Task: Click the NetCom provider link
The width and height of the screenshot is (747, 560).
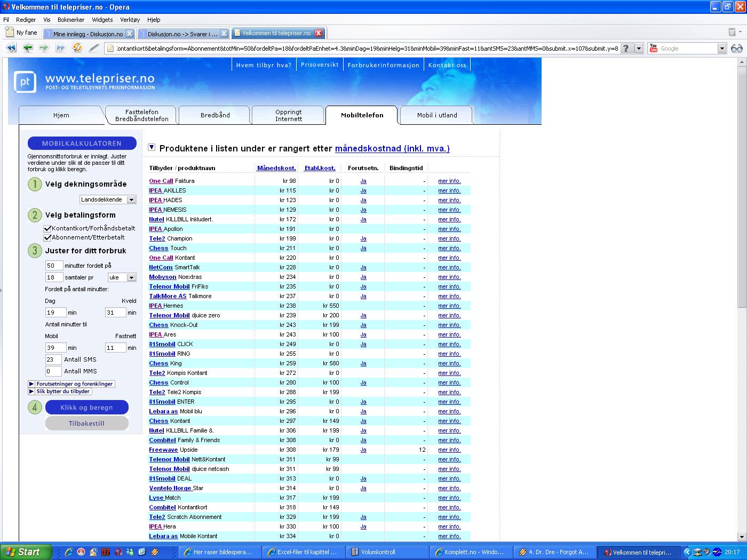Action: point(161,268)
